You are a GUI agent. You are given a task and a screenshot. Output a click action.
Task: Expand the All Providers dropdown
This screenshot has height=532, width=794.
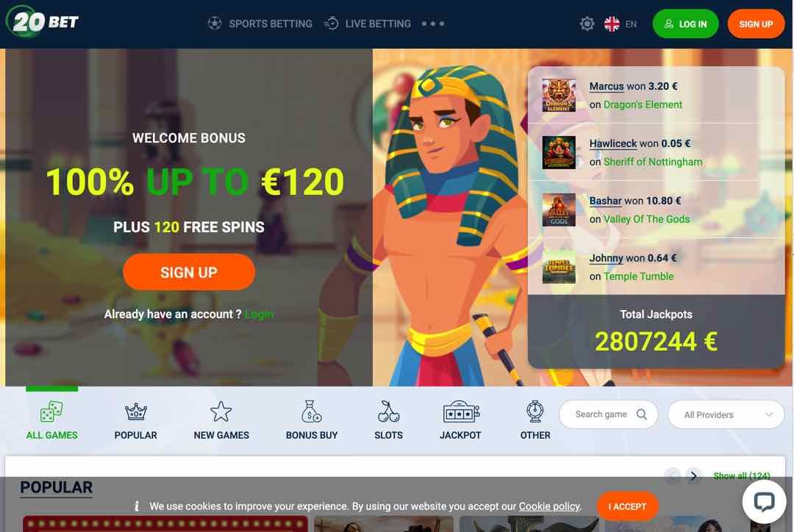[726, 414]
